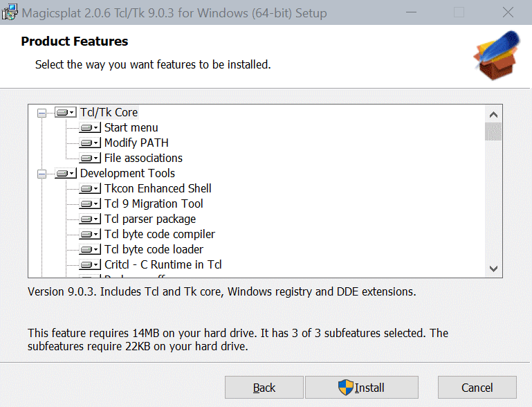Open feature dropdown icon for Tcl/Tk Core
Screen dimensions: 532x407
tap(66, 112)
